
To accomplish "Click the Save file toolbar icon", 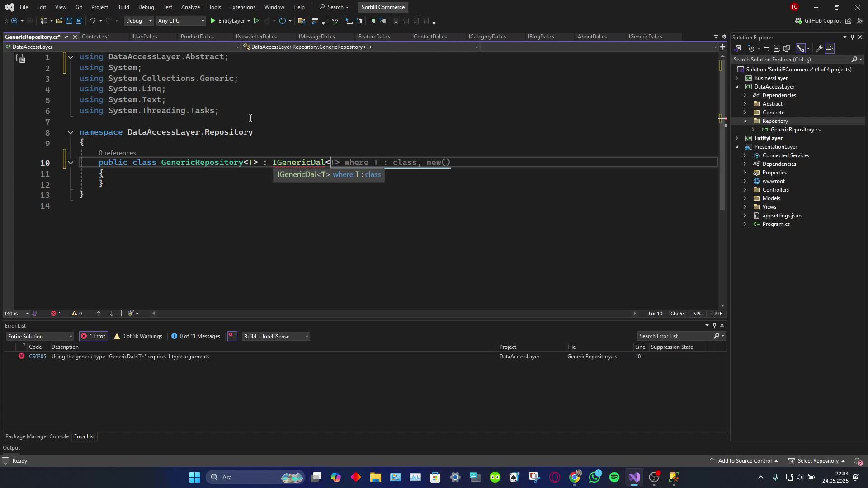I will [x=69, y=21].
